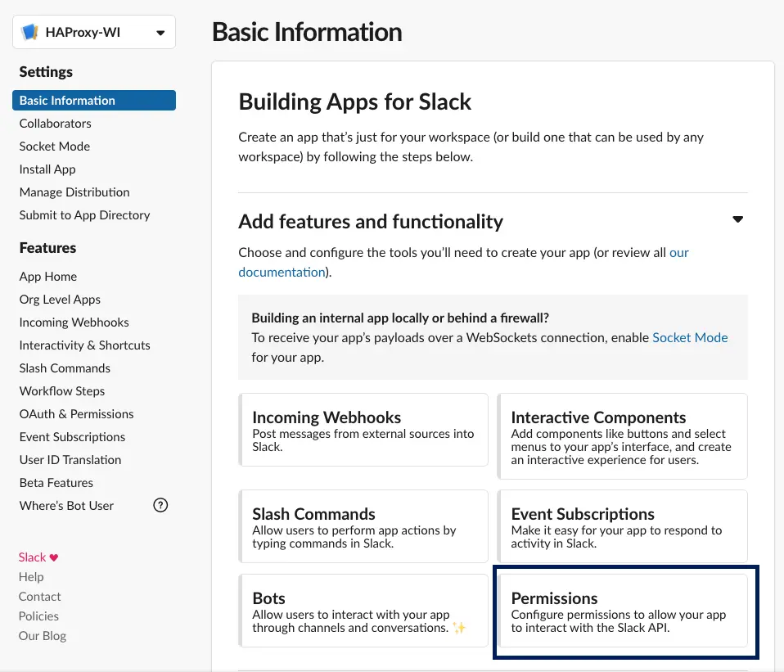The height and width of the screenshot is (672, 784).
Task: Open the Bots feature card
Action: point(363,610)
